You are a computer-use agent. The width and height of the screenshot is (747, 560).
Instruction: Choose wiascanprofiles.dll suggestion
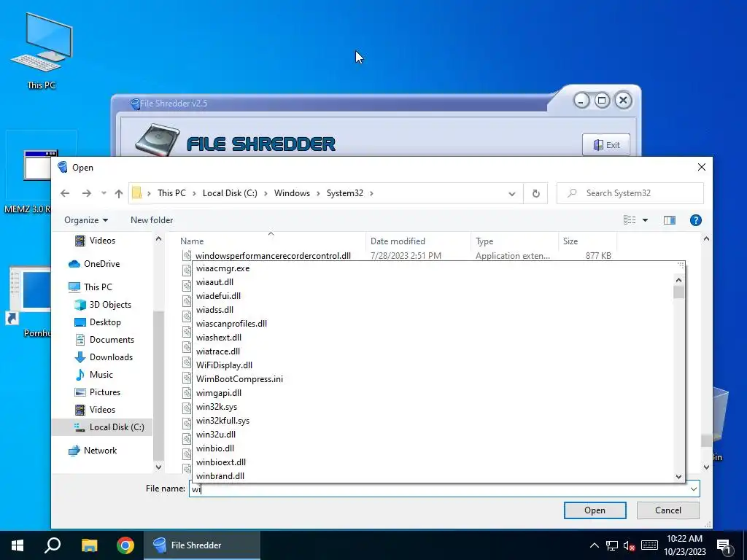[x=231, y=324]
